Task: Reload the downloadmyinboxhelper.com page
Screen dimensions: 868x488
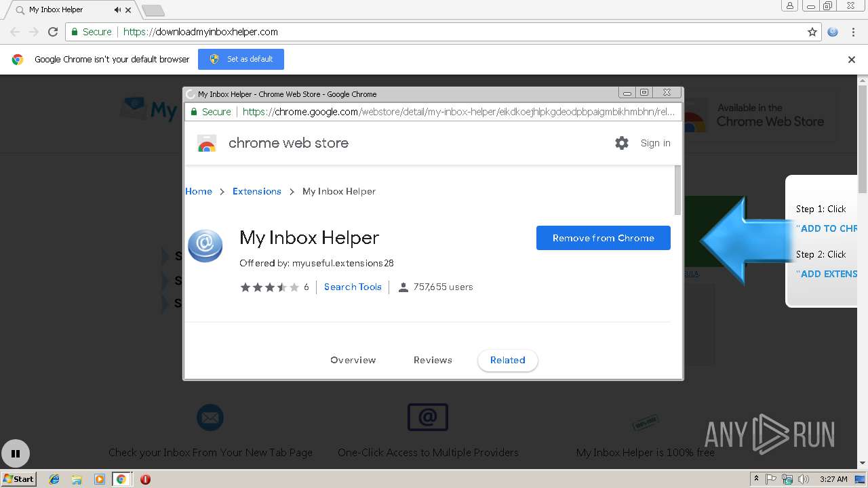Action: pos(53,32)
